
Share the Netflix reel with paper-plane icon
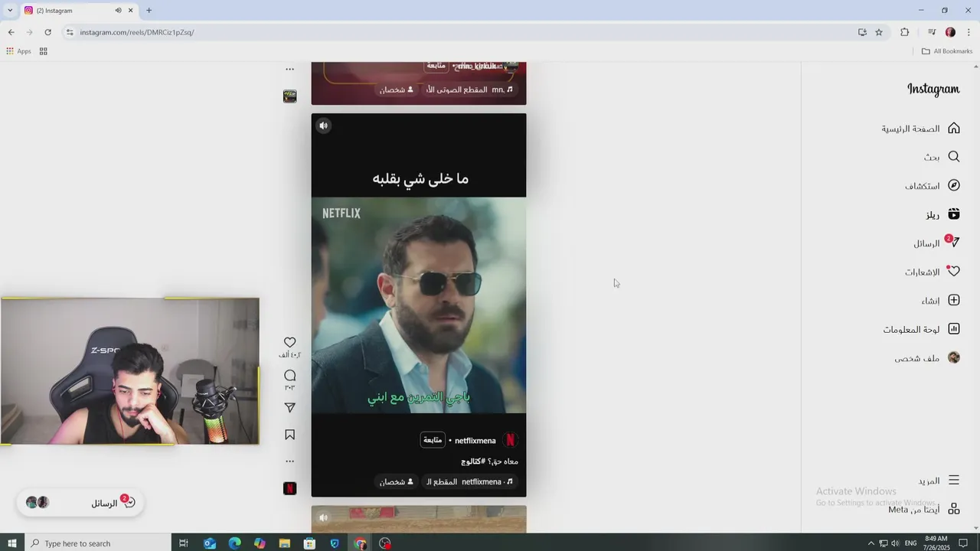point(289,408)
